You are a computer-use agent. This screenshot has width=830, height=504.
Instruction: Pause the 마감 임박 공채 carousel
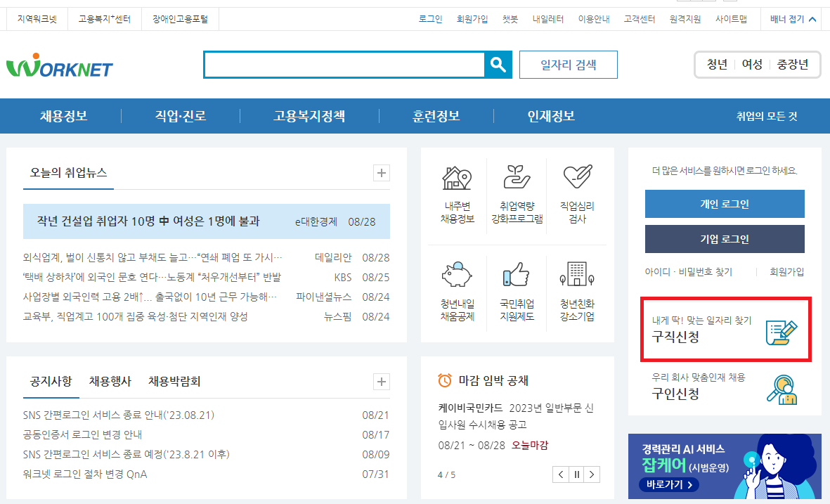click(x=576, y=474)
